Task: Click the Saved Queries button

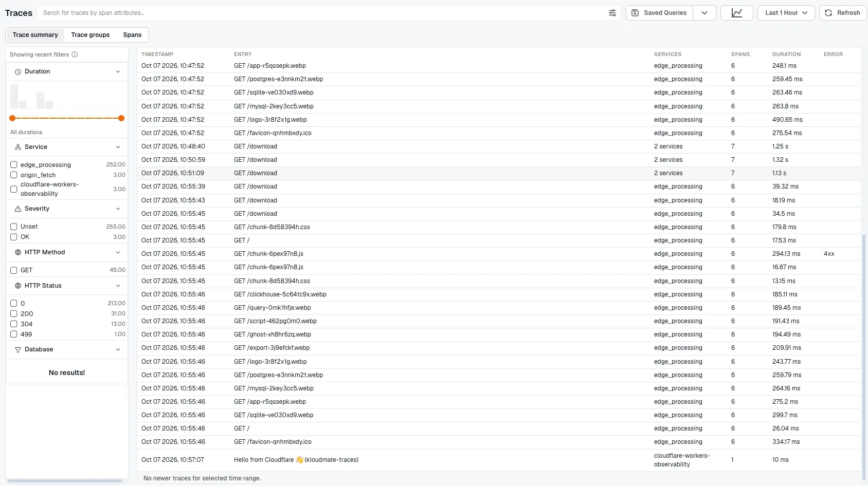Action: coord(659,13)
